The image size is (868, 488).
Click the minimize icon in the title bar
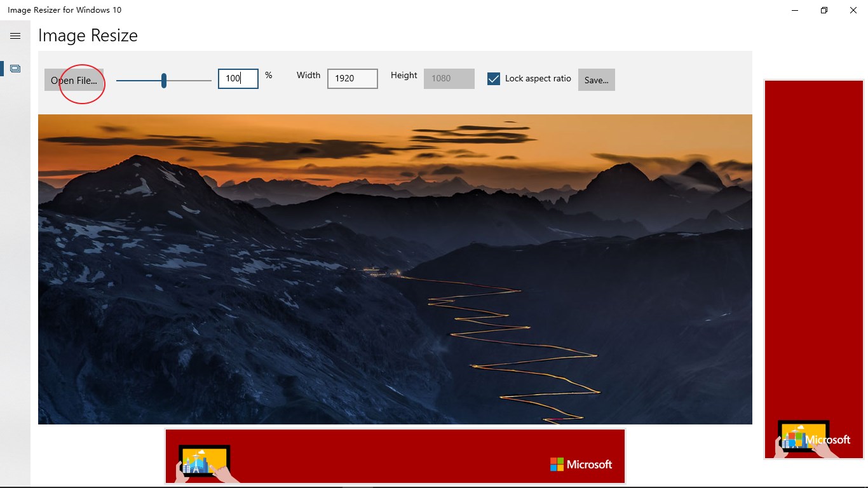(794, 10)
